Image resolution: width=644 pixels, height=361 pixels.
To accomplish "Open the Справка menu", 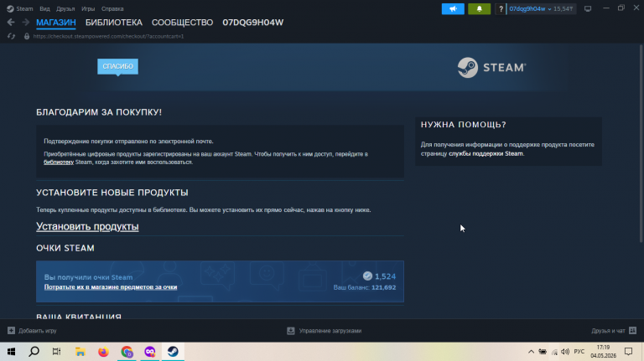I will (x=112, y=8).
